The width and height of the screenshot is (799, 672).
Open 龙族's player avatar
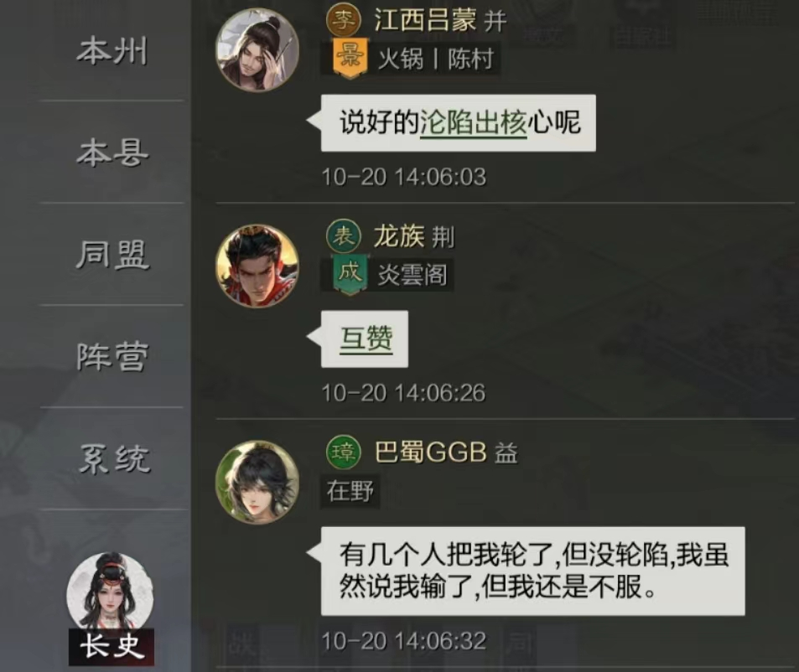pos(257,266)
